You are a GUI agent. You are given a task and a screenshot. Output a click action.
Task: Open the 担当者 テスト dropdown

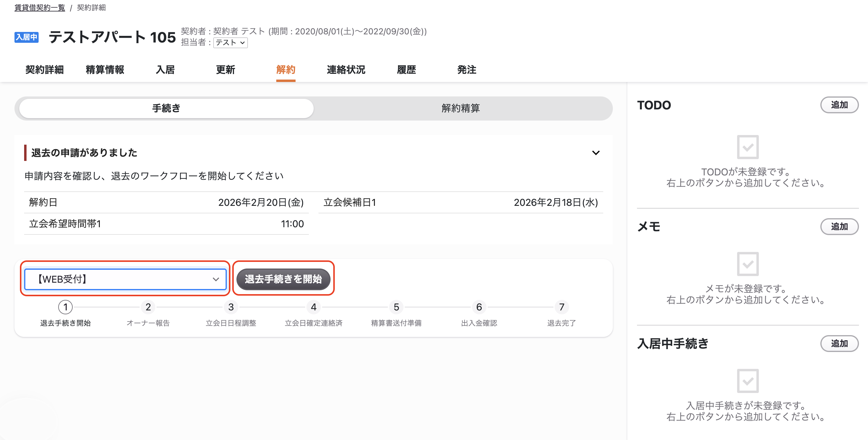tap(230, 42)
